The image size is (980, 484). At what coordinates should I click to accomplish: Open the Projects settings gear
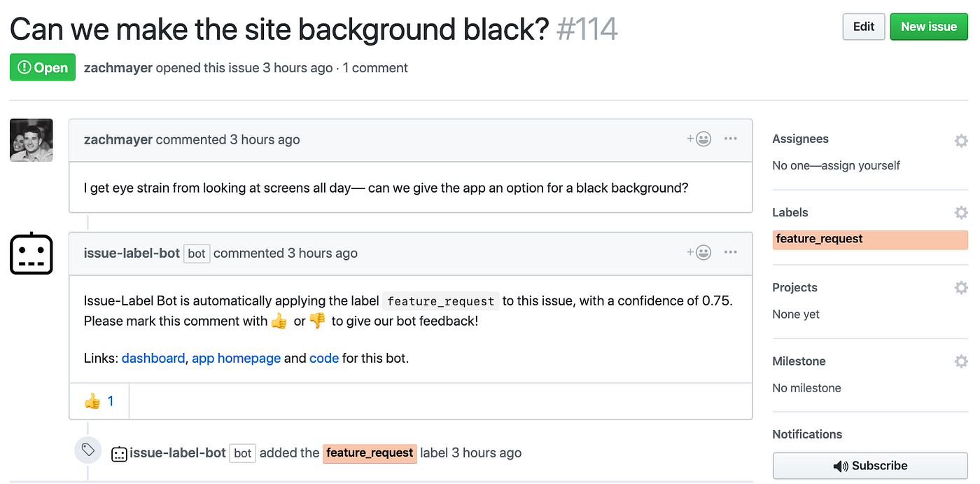tap(961, 288)
